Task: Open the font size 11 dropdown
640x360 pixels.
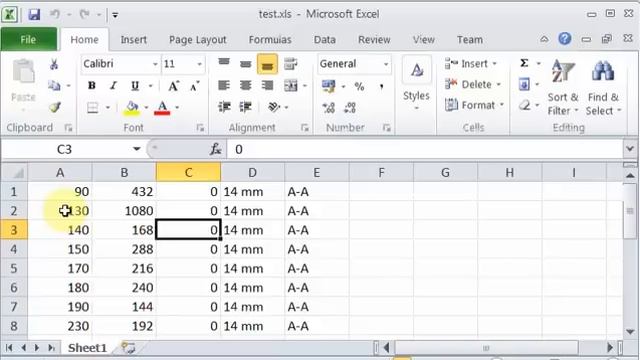Action: pos(199,64)
